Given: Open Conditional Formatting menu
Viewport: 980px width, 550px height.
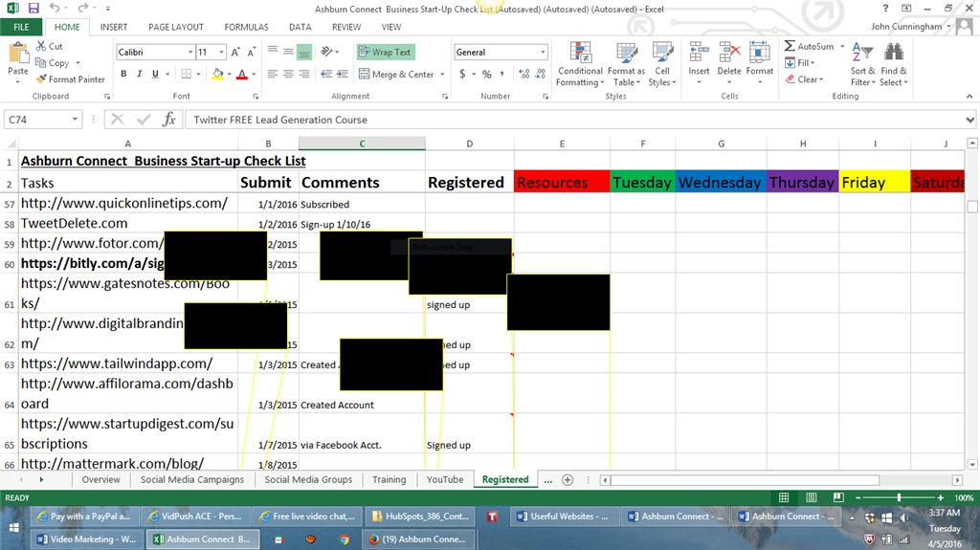Looking at the screenshot, I should 580,64.
